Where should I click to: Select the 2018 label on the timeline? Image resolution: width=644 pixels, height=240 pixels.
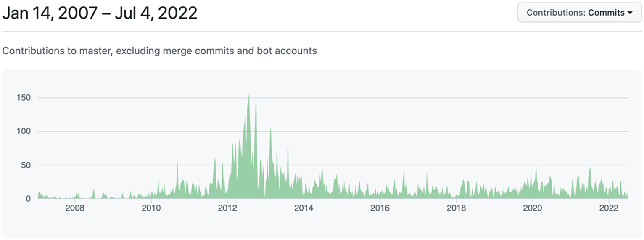456,208
